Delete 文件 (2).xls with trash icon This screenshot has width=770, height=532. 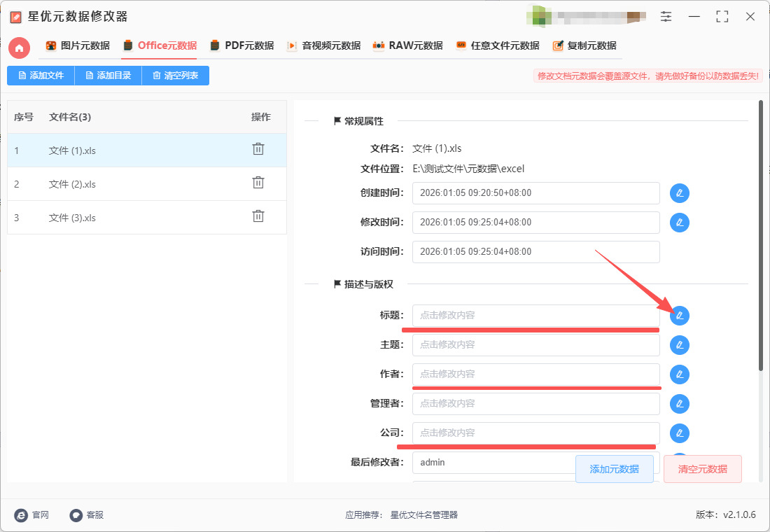(x=258, y=183)
